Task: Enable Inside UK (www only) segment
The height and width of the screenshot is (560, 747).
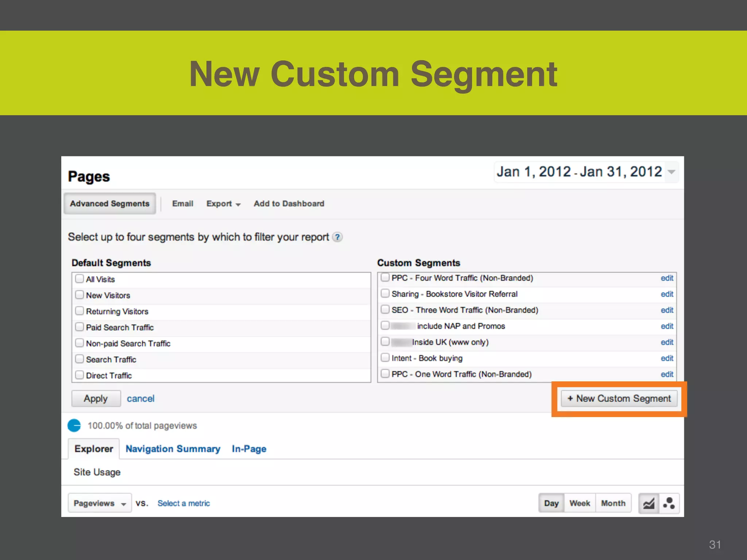Action: pos(385,342)
